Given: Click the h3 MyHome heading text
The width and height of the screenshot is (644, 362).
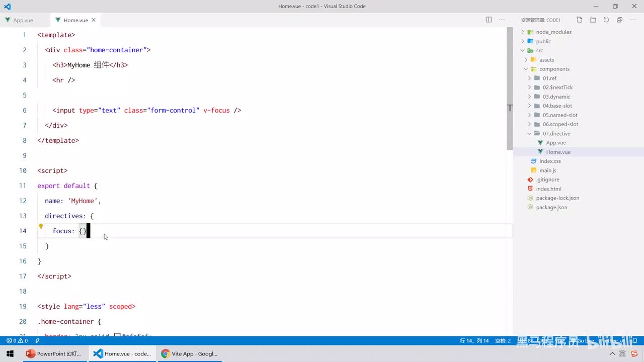Looking at the screenshot, I should 88,65.
